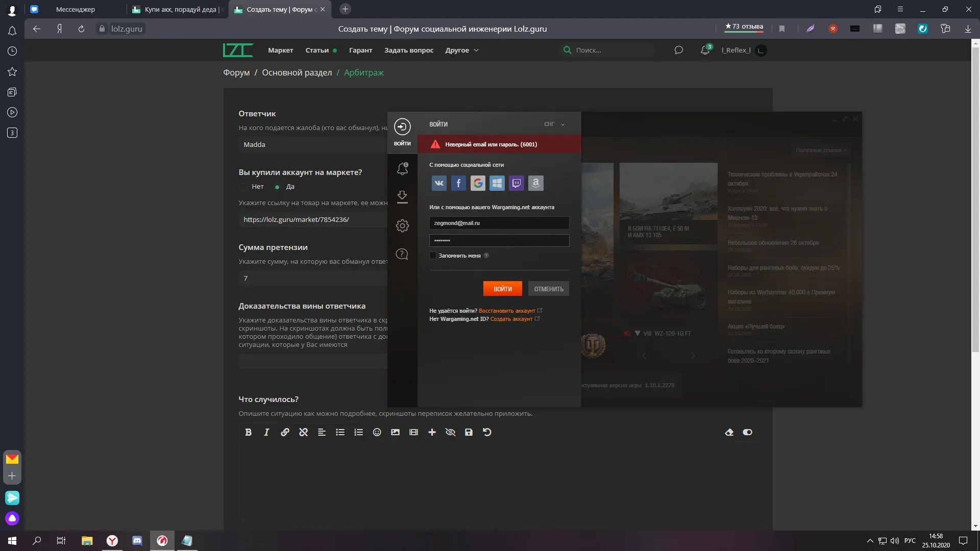Remove link using unlink icon
This screenshot has width=980, height=551.
(x=303, y=432)
